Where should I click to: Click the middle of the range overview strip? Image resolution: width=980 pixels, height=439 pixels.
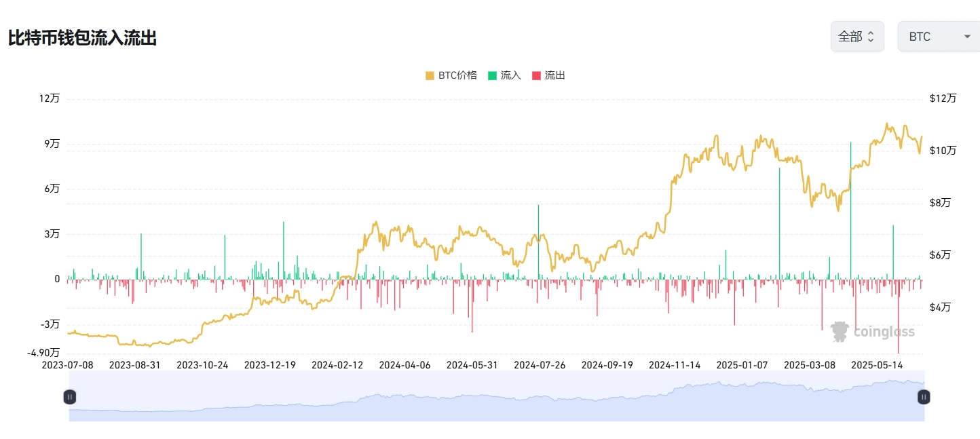[496, 397]
